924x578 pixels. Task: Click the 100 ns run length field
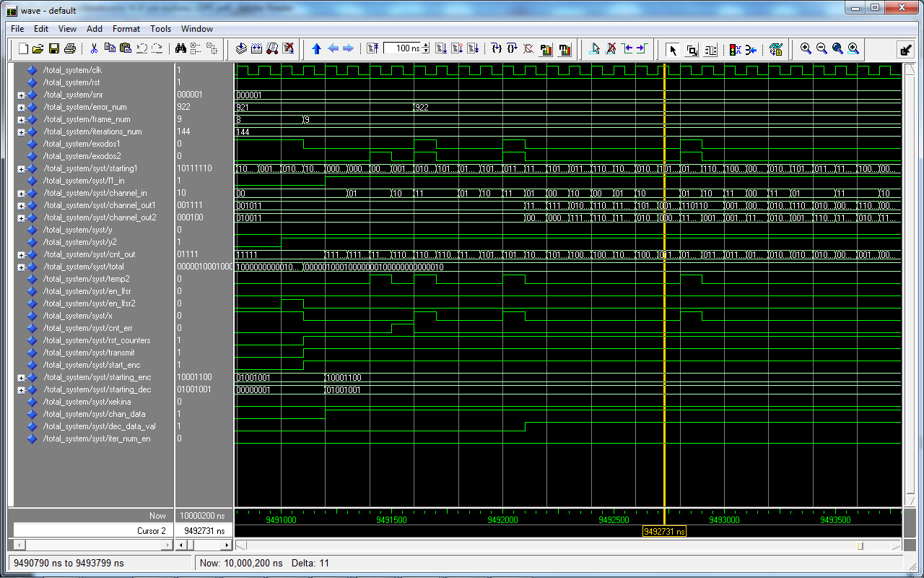click(401, 48)
